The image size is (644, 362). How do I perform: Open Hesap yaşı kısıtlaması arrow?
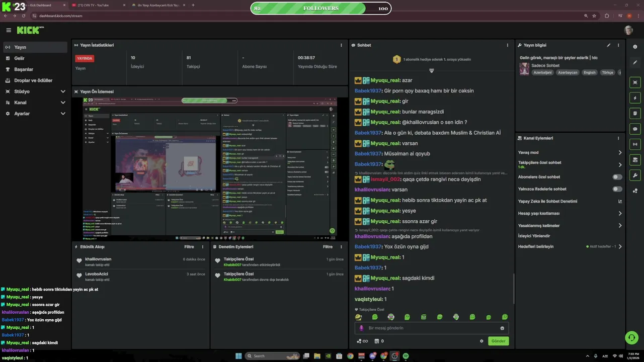click(620, 213)
